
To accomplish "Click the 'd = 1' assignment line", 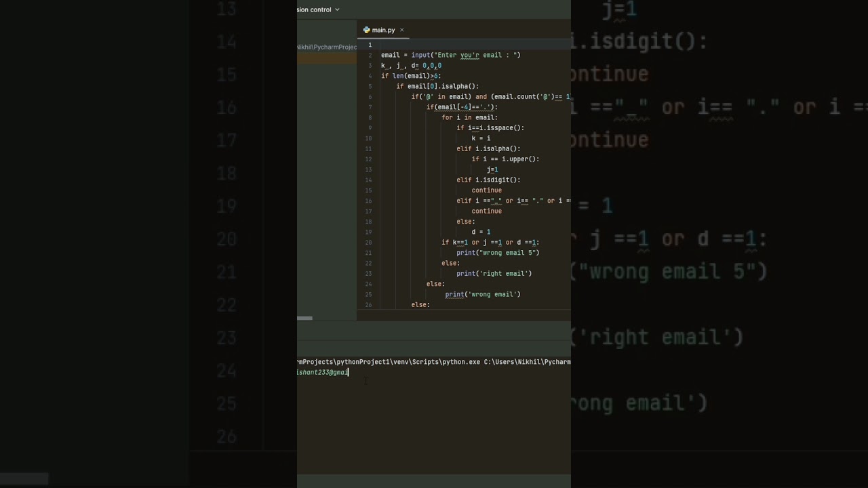I will 481,232.
